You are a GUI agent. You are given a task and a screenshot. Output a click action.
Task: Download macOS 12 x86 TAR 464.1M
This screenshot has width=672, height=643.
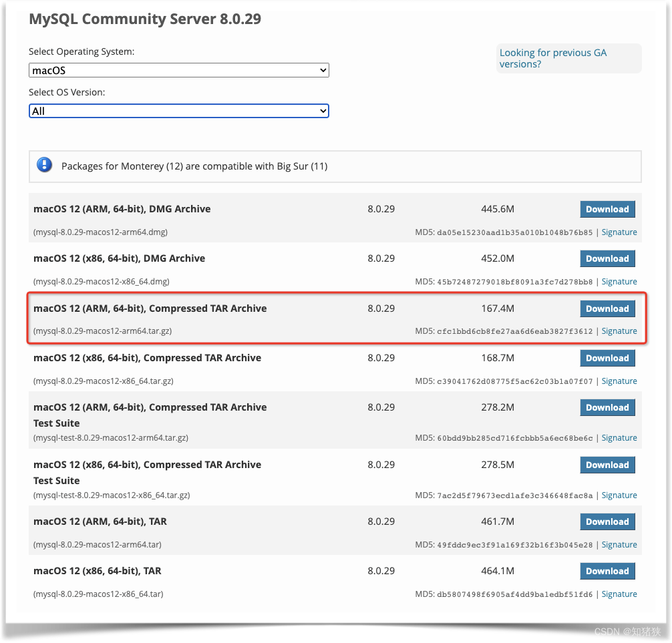(x=607, y=571)
